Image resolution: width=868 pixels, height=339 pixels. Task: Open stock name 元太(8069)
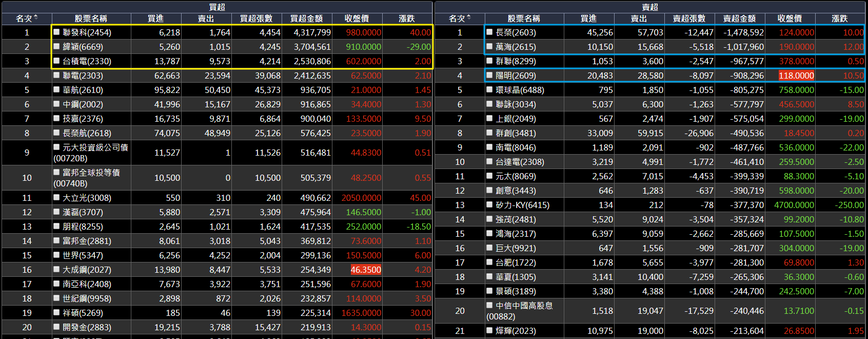pos(516,176)
